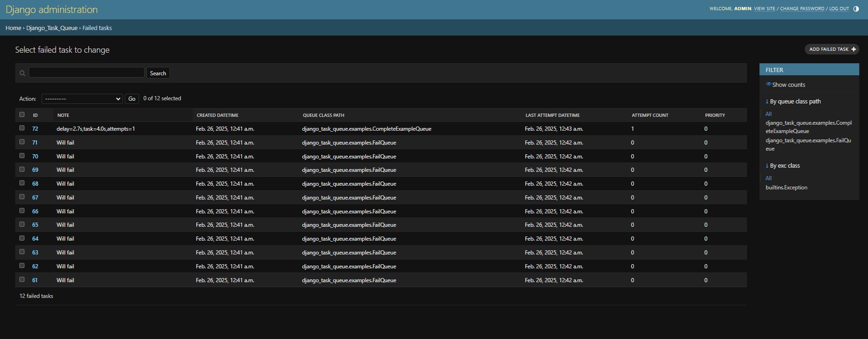This screenshot has height=339, width=868.
Task: Go to Home in the breadcrumb
Action: point(13,28)
